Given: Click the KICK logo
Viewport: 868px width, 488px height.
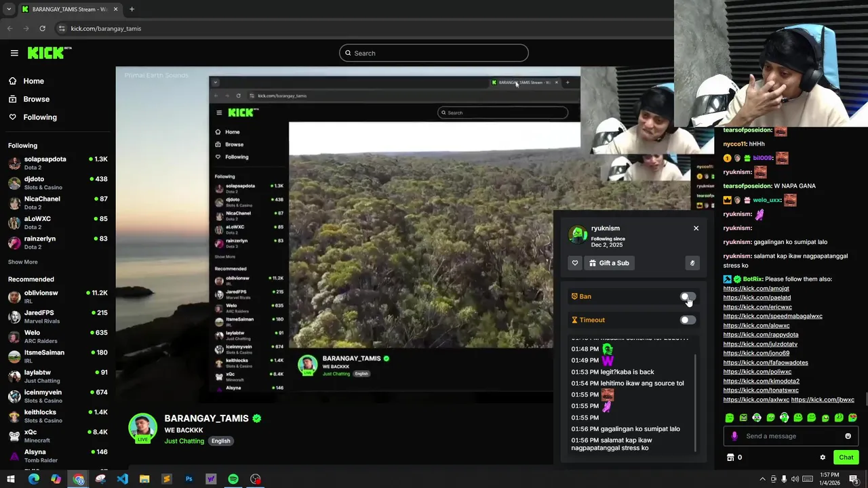Looking at the screenshot, I should point(50,53).
